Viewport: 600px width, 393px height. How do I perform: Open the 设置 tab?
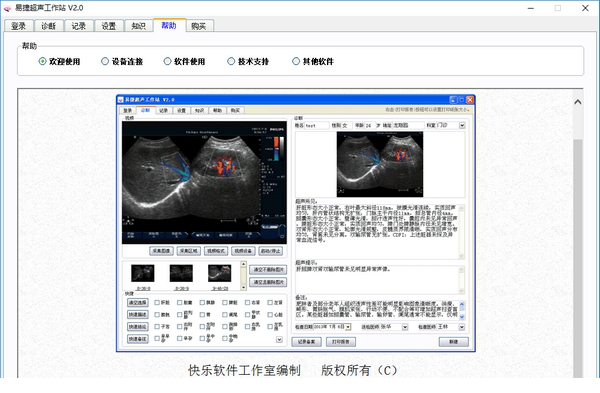[109, 26]
